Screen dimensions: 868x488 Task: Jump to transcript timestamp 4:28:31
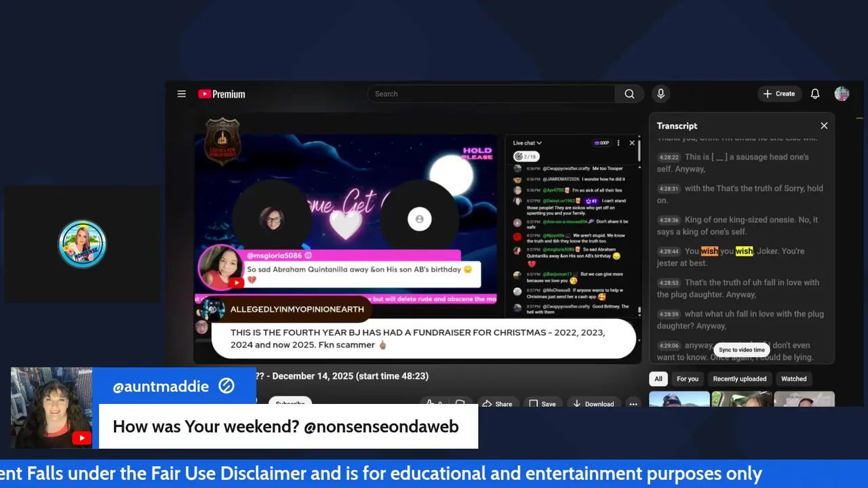tap(669, 188)
